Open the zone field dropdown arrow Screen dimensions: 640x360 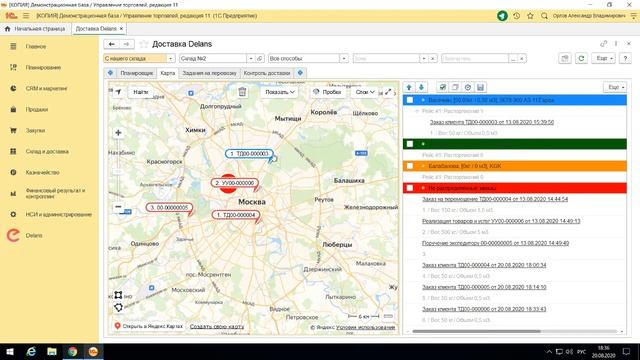[424, 58]
